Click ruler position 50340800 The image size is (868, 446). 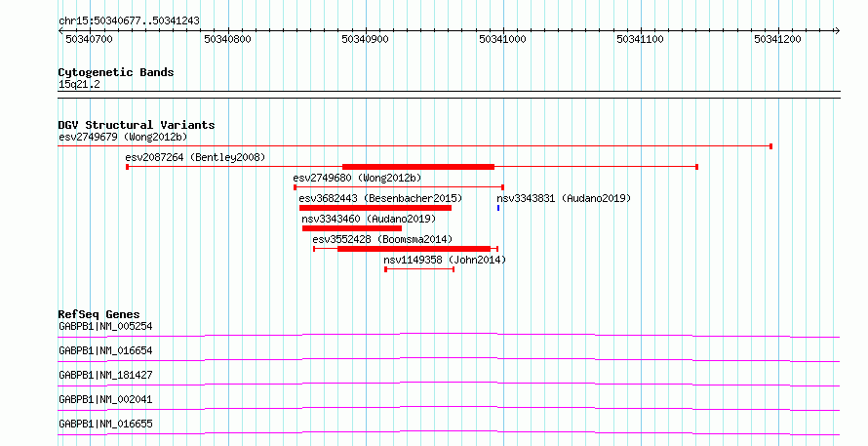227,39
